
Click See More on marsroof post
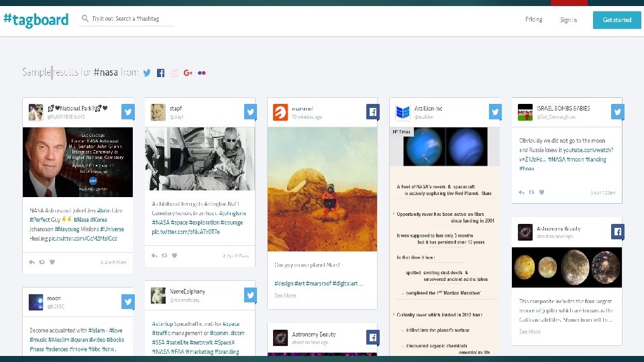point(285,296)
